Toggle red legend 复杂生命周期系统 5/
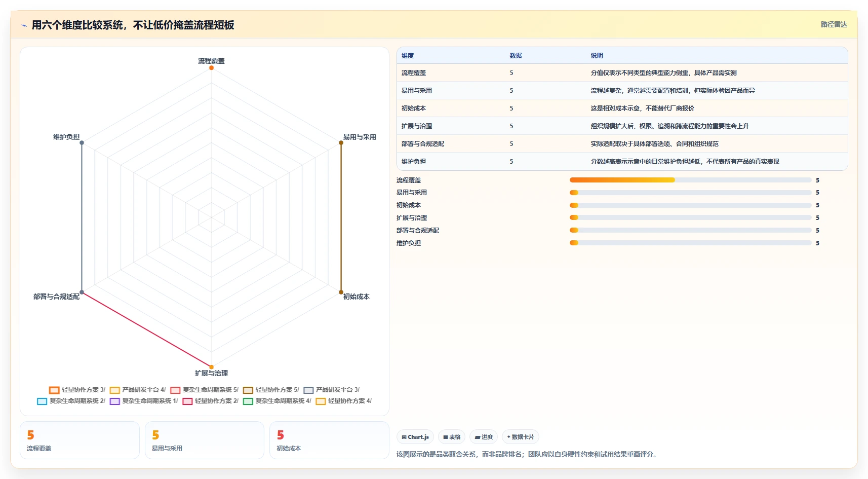Image resolution: width=868 pixels, height=479 pixels. (x=204, y=390)
